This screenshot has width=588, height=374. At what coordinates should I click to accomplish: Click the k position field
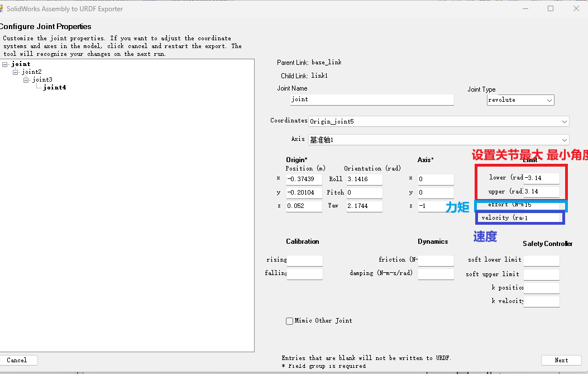[542, 288]
